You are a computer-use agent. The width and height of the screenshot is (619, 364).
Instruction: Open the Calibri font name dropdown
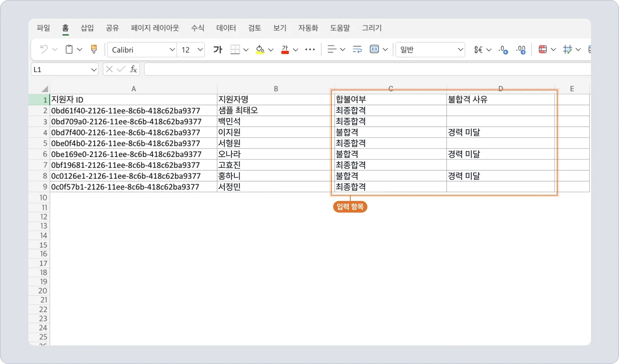click(142, 50)
